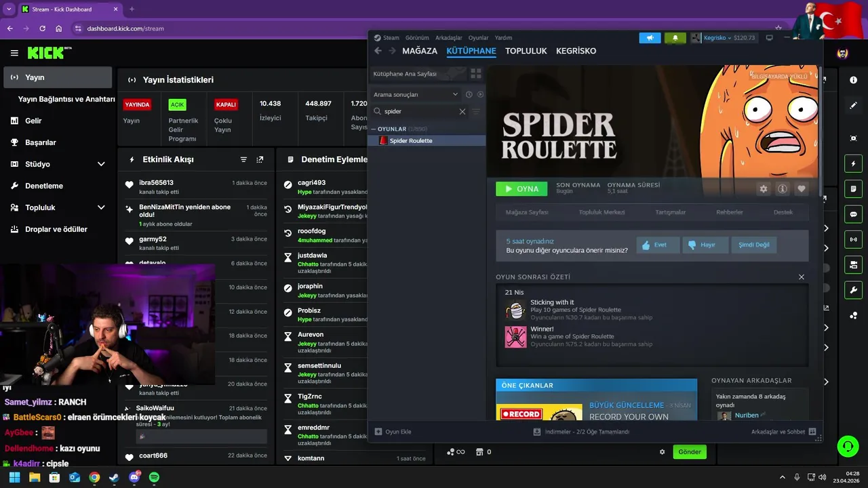Click Oyun Ekle in Steam footer
The image size is (868, 488).
pyautogui.click(x=393, y=432)
